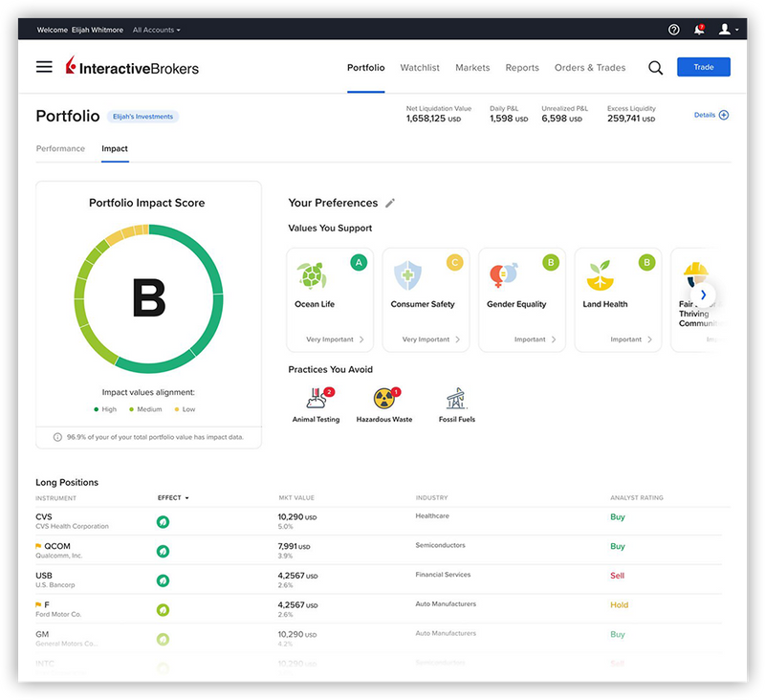The width and height of the screenshot is (765, 700).
Task: Click the Buy rating for CVS
Action: click(x=617, y=517)
